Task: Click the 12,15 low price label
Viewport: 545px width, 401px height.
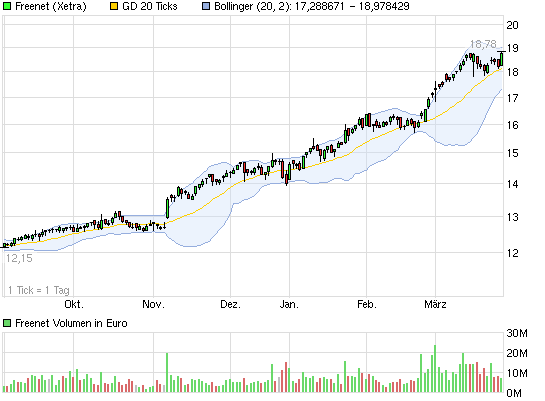Action: (19, 258)
